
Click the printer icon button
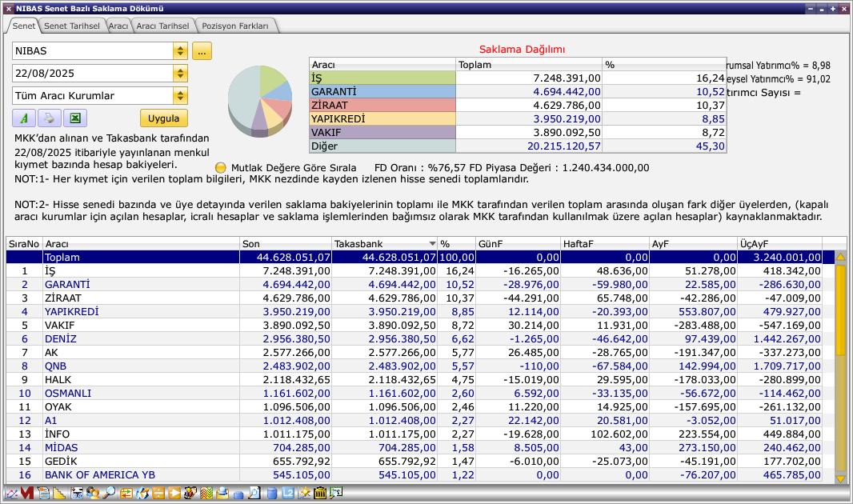(50, 118)
